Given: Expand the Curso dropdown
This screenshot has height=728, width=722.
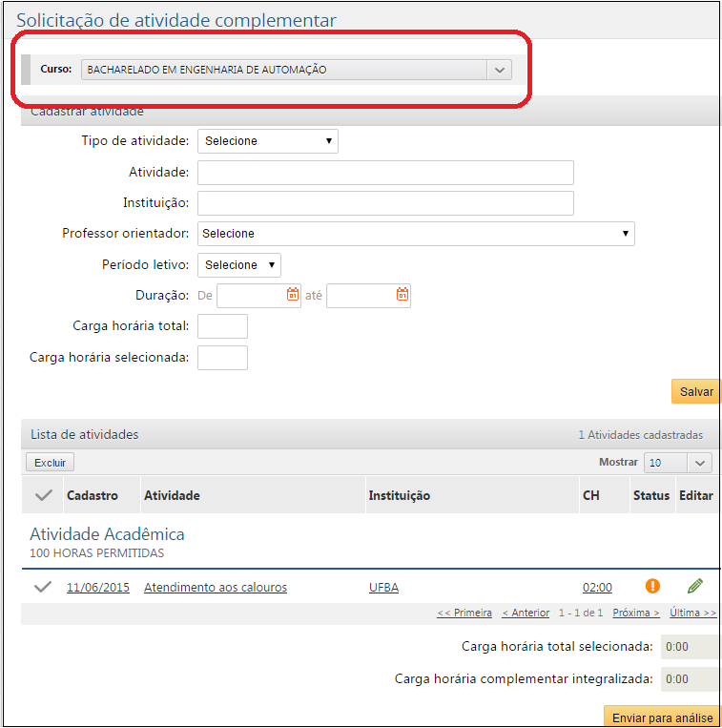Looking at the screenshot, I should pyautogui.click(x=499, y=70).
